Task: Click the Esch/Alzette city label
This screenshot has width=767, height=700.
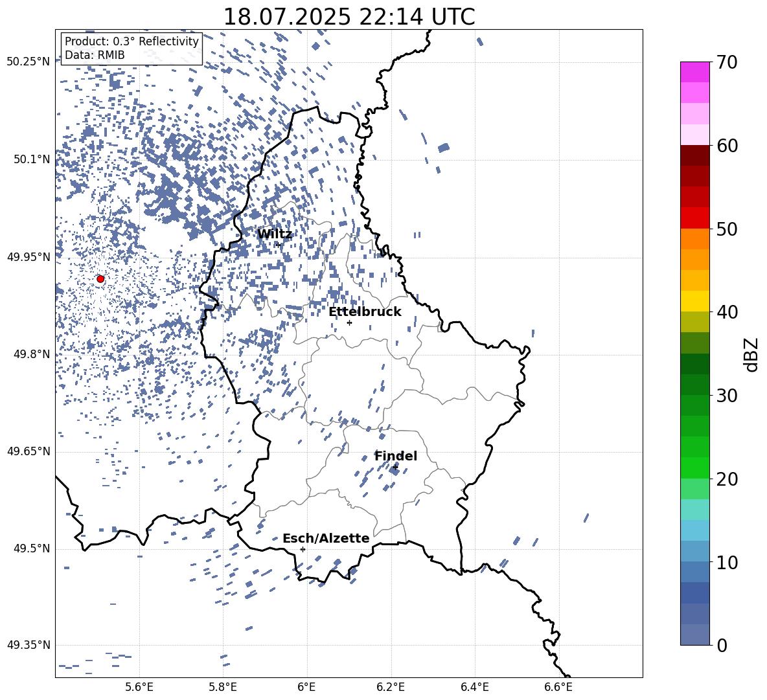Action: pyautogui.click(x=326, y=539)
